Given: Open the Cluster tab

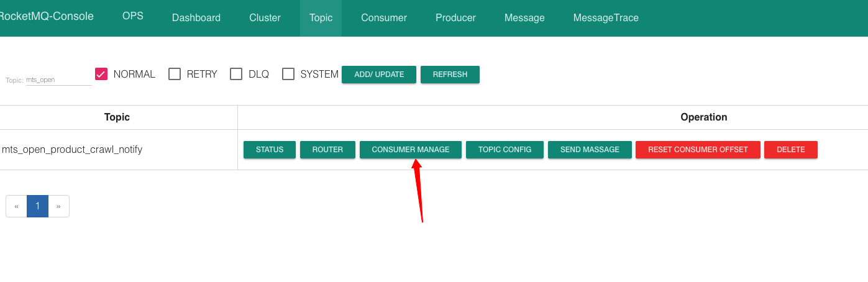Looking at the screenshot, I should (x=265, y=18).
